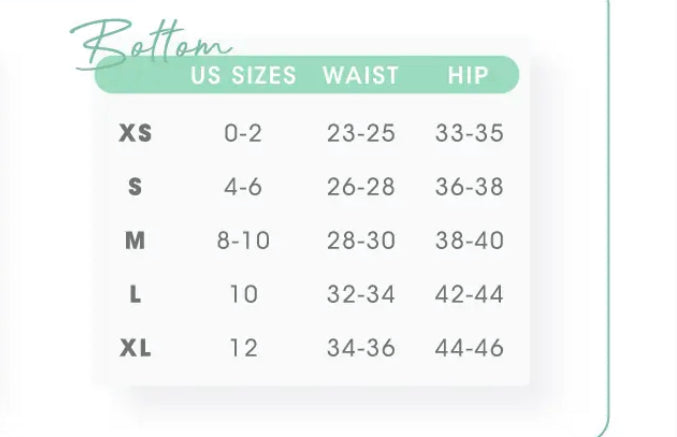This screenshot has width=677, height=437.
Task: Click the 23-25 waist measurement
Action: (361, 133)
